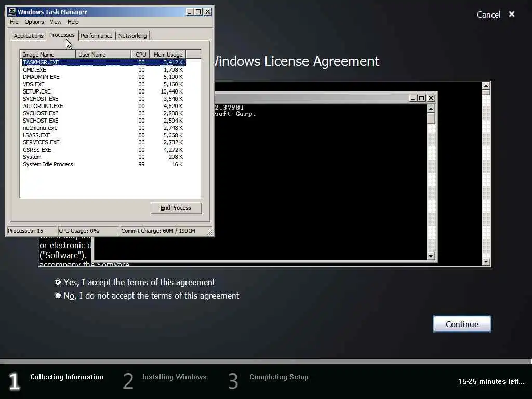This screenshot has height=399, width=532.
Task: Select No, I do not accept terms
Action: (x=147, y=296)
